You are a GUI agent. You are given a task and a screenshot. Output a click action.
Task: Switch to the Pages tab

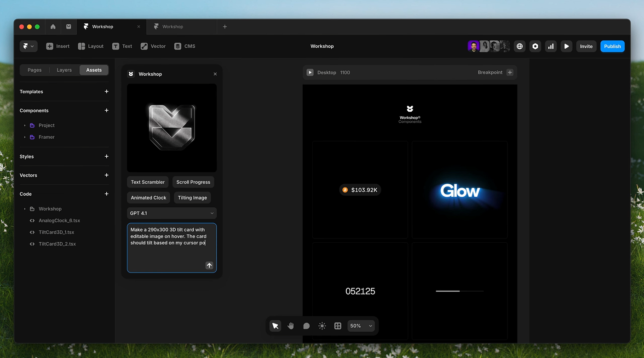34,70
